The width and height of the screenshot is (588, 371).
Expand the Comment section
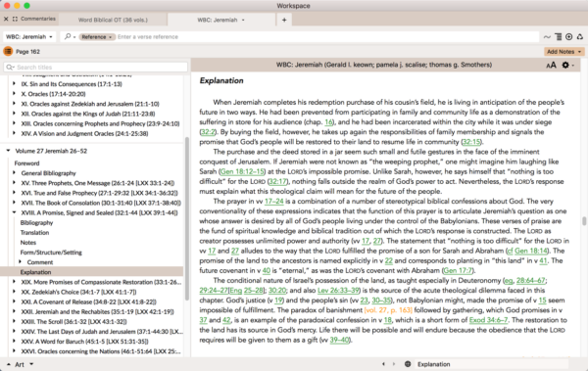21,262
